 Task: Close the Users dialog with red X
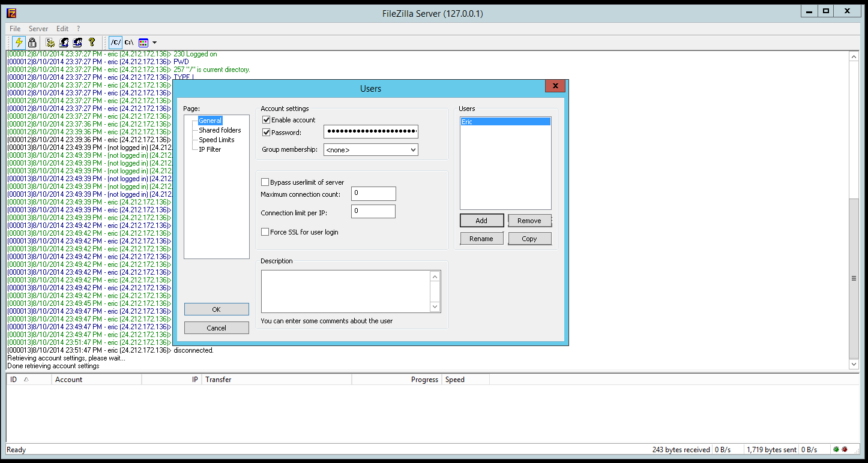coord(555,86)
